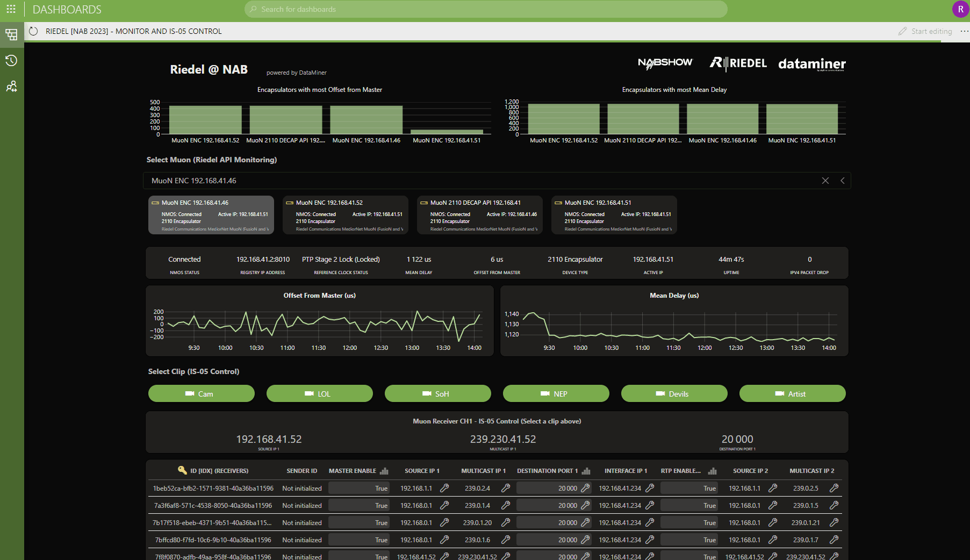
Task: Click the Start editing pencil icon
Action: 902,31
